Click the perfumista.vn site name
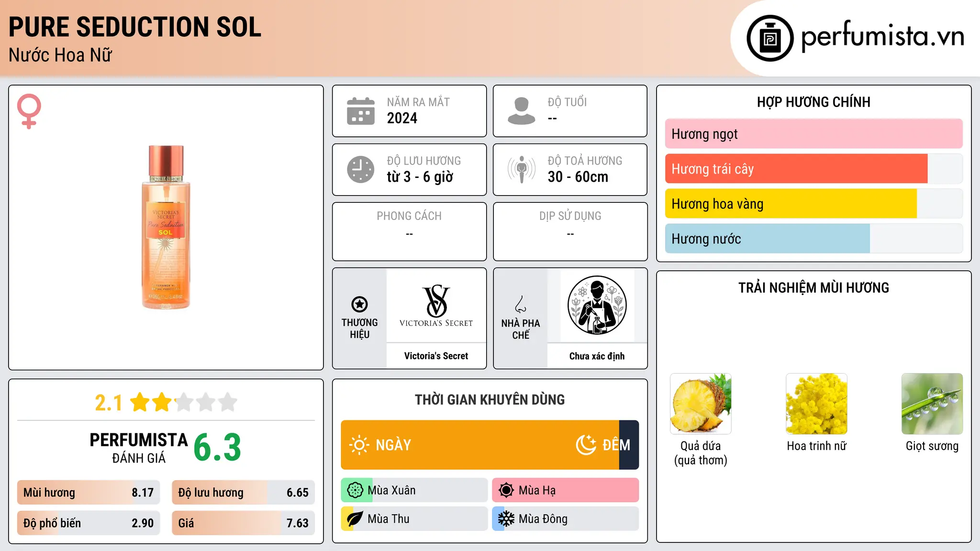 (x=882, y=36)
